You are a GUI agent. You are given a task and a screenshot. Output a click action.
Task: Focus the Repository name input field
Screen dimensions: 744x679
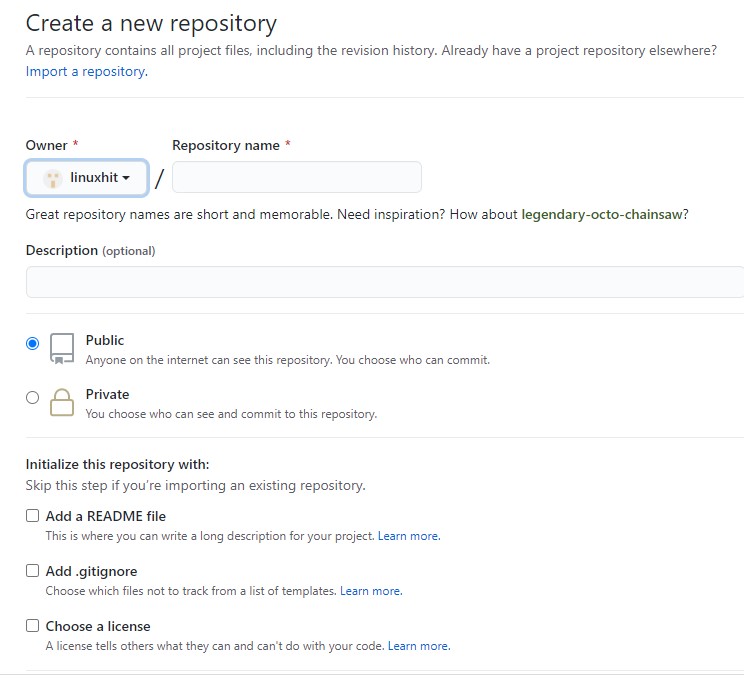[297, 177]
